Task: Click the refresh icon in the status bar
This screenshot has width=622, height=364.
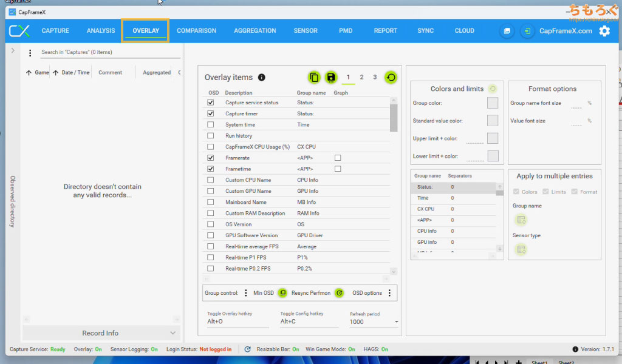Action: tap(248, 349)
